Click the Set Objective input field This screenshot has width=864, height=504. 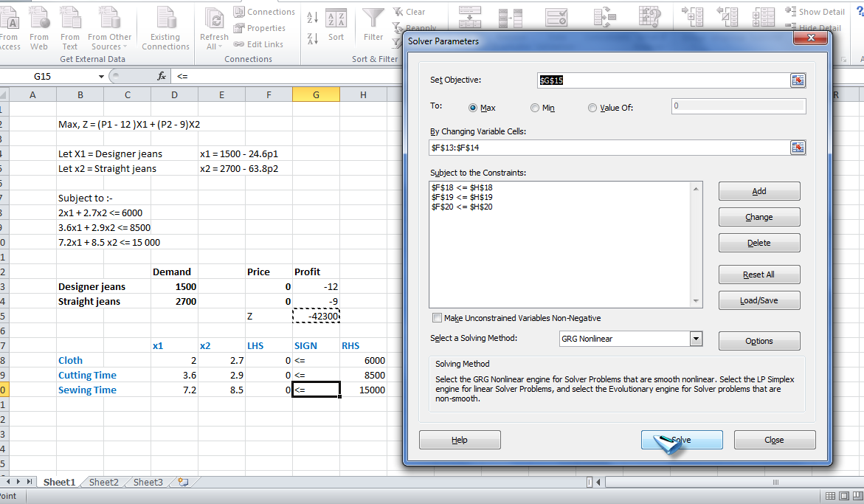tap(663, 80)
